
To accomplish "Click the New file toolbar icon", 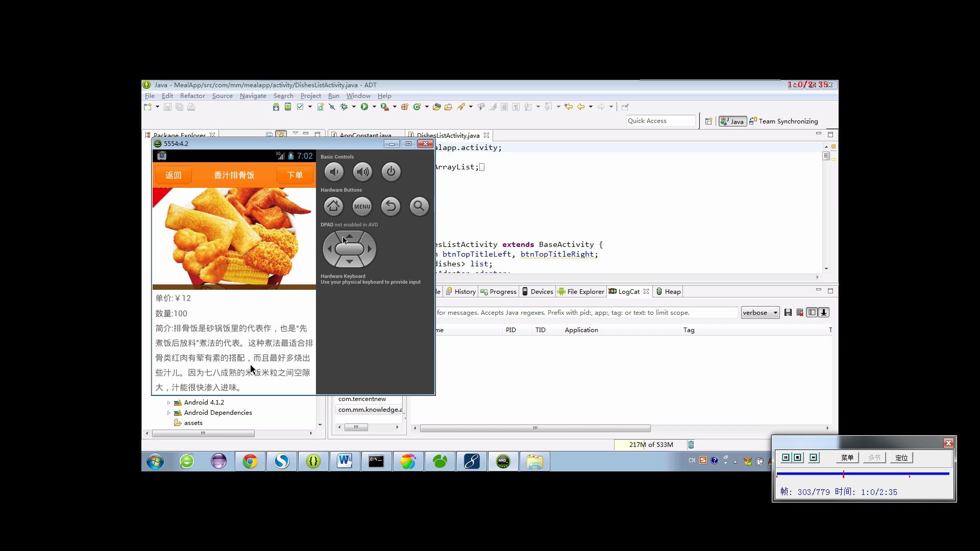I will [x=148, y=107].
